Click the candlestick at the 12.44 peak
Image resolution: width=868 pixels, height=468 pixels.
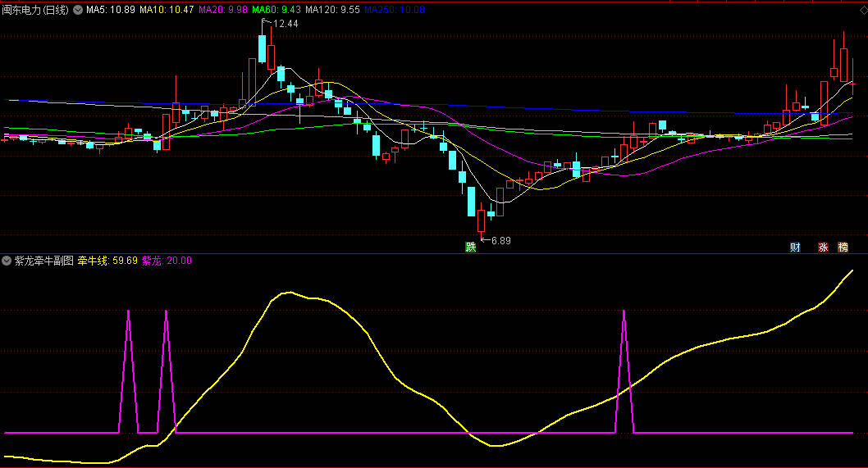coord(262,48)
